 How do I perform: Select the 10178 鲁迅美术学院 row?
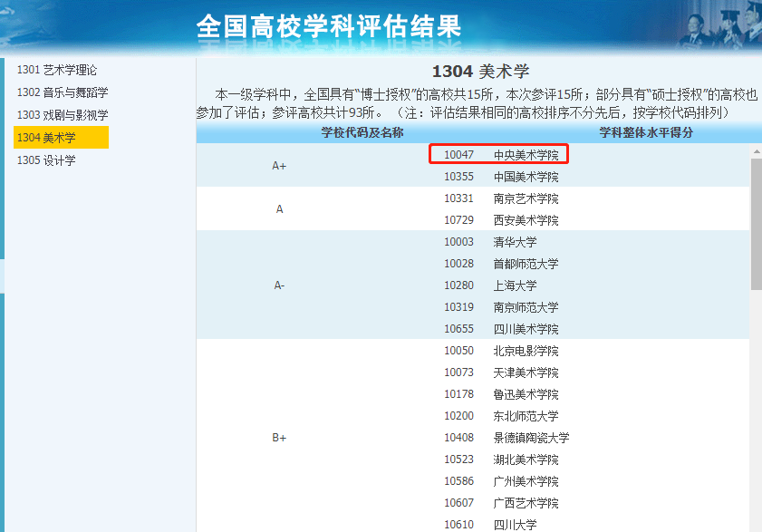501,394
